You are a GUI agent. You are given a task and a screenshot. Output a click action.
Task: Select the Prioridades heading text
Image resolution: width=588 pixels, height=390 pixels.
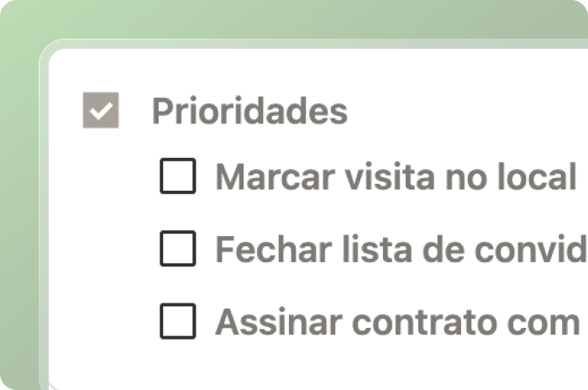(249, 111)
